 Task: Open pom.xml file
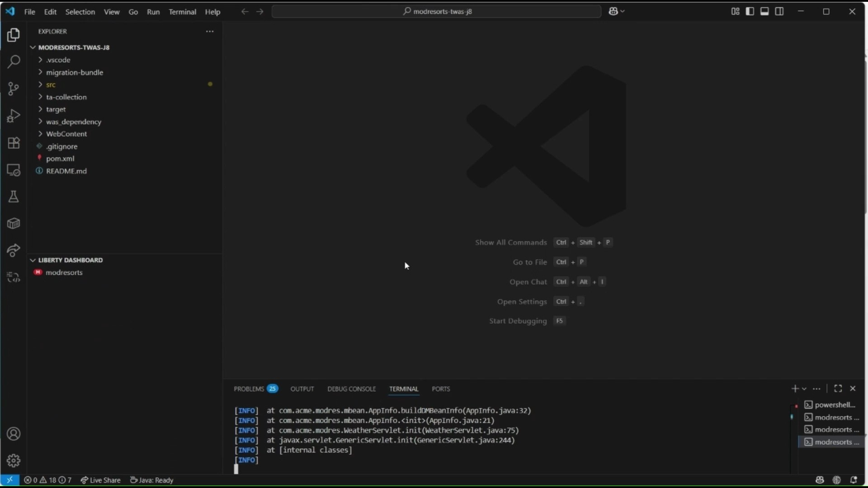pyautogui.click(x=60, y=159)
